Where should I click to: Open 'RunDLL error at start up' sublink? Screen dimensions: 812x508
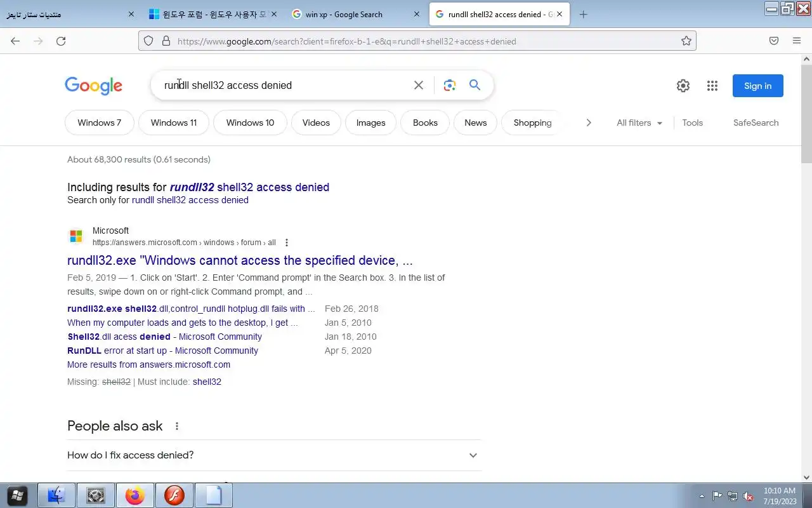[162, 351]
